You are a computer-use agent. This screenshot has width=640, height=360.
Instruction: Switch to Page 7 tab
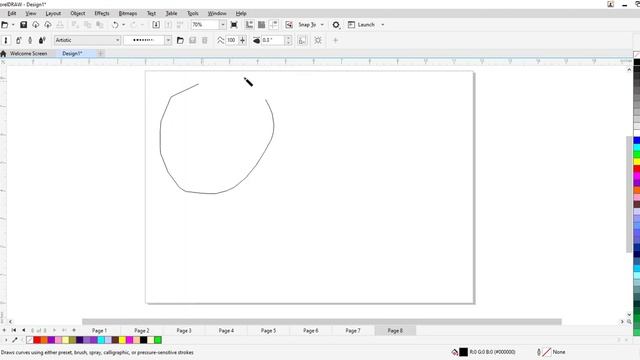click(x=353, y=331)
